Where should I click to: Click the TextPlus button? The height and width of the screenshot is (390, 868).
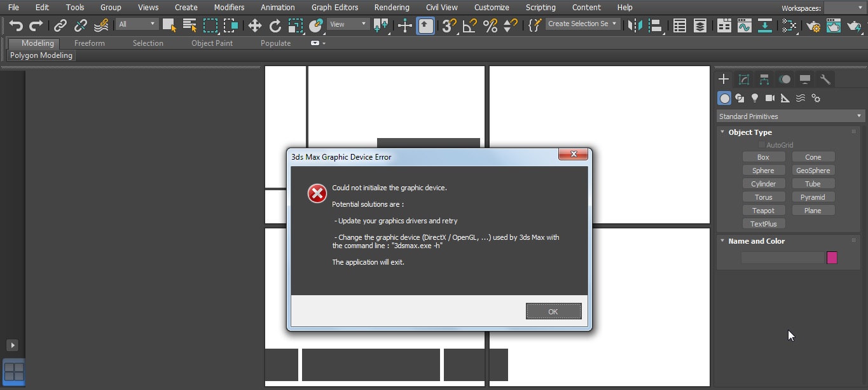(x=763, y=224)
